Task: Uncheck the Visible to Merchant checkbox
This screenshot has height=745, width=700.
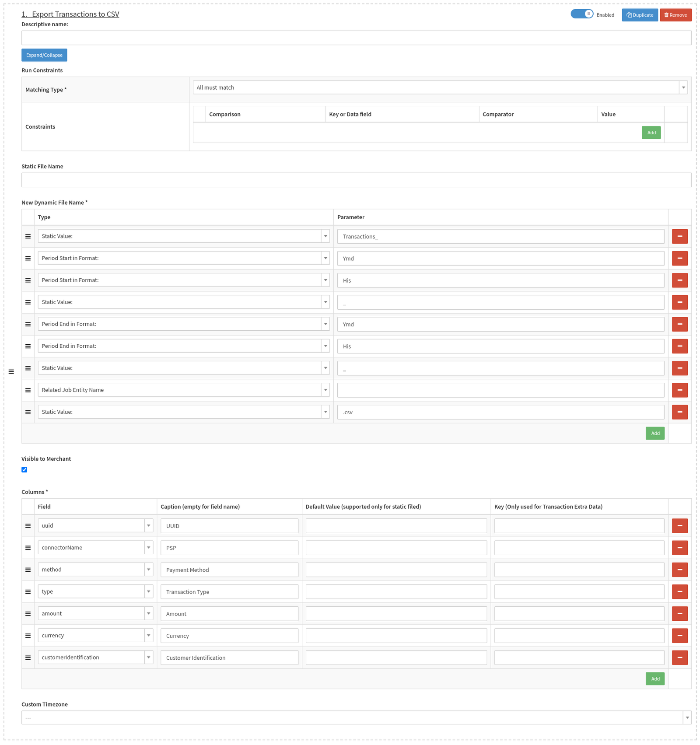Action: [x=24, y=470]
